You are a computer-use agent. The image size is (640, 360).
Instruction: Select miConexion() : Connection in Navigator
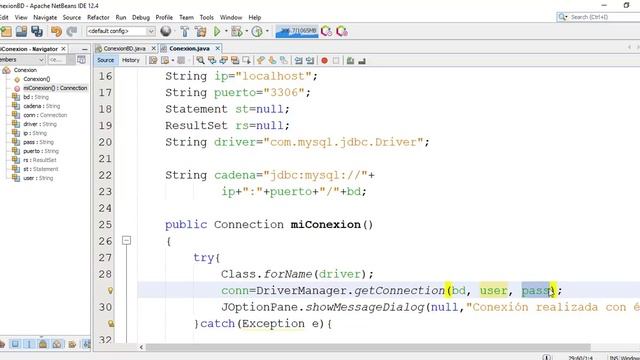pos(55,88)
